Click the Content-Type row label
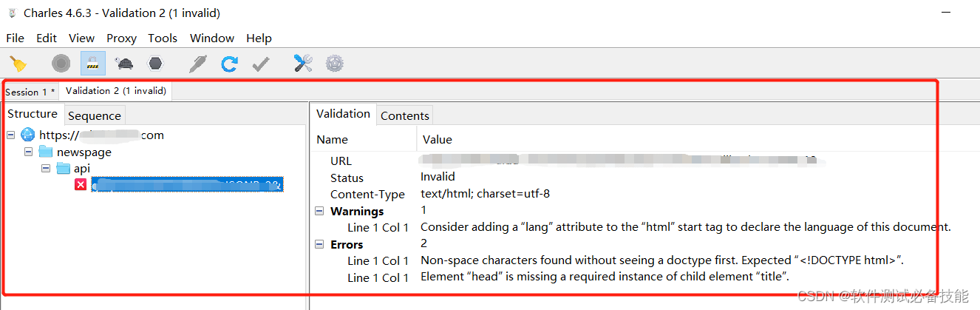 tap(367, 194)
